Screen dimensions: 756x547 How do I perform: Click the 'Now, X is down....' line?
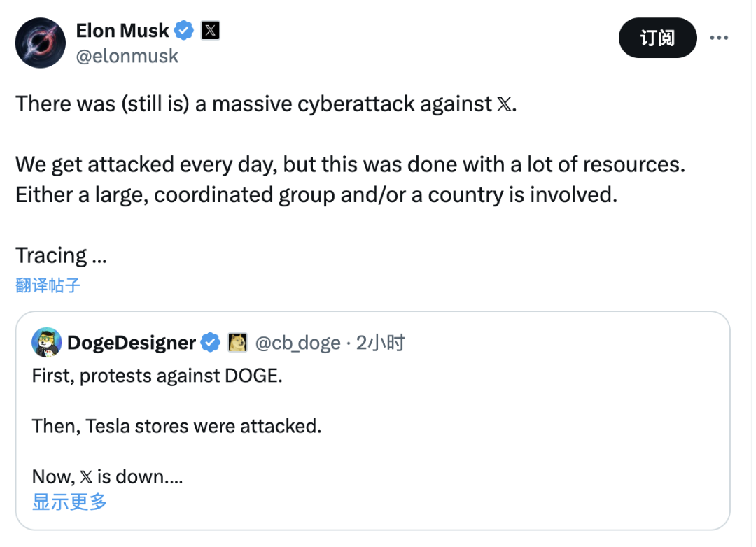[107, 477]
